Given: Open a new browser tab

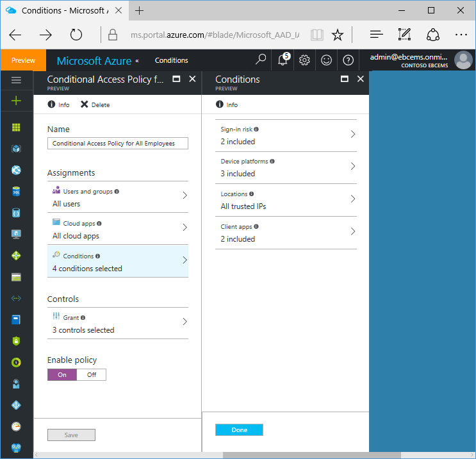Looking at the screenshot, I should click(139, 11).
